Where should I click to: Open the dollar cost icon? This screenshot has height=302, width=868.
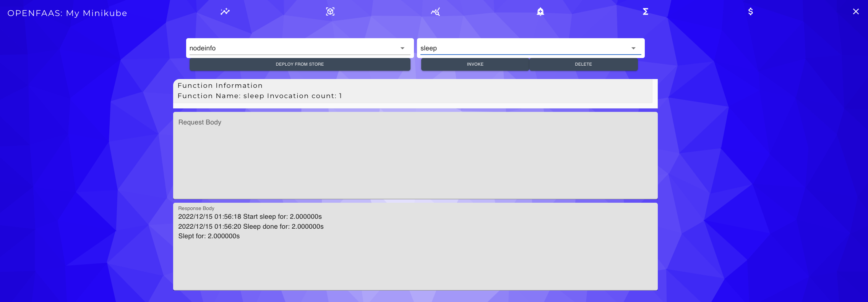click(x=751, y=11)
